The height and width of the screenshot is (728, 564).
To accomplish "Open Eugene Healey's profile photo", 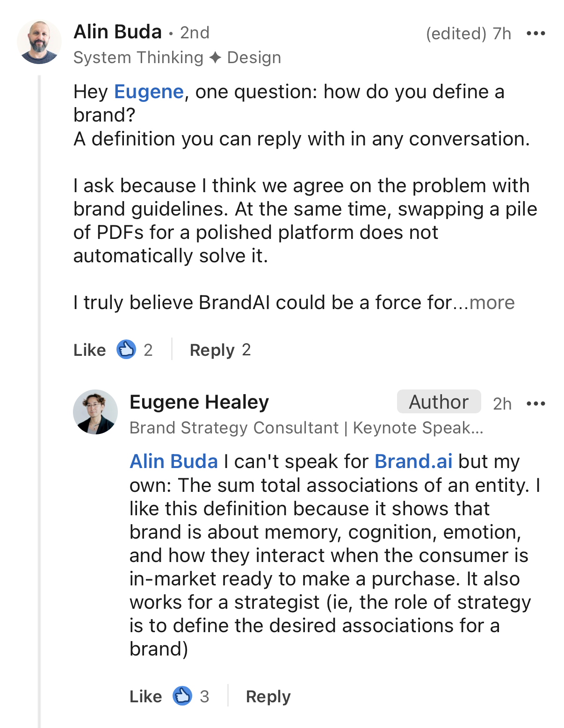I will pyautogui.click(x=95, y=412).
